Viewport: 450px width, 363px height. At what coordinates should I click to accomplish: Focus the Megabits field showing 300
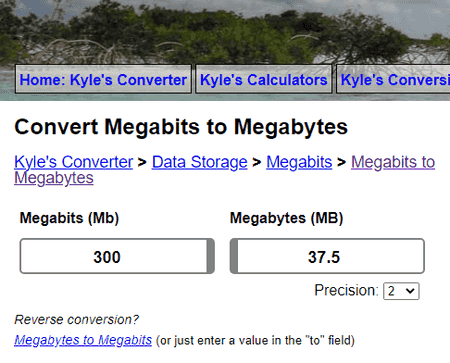[x=117, y=256]
